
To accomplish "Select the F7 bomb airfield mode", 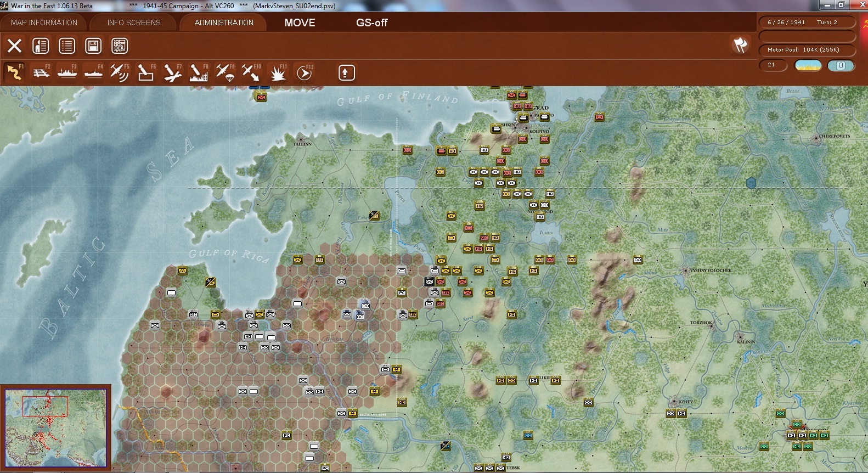I will 172,72.
